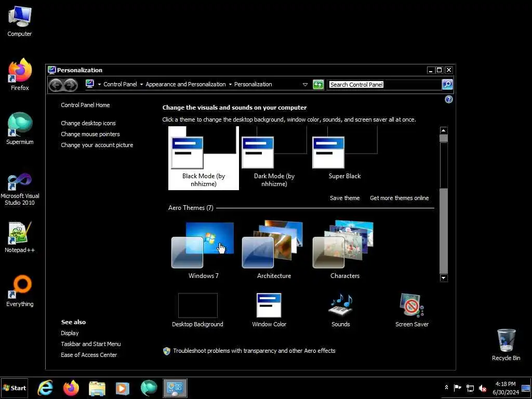The width and height of the screenshot is (532, 399).
Task: Open Ease of Access Center link
Action: pyautogui.click(x=89, y=355)
